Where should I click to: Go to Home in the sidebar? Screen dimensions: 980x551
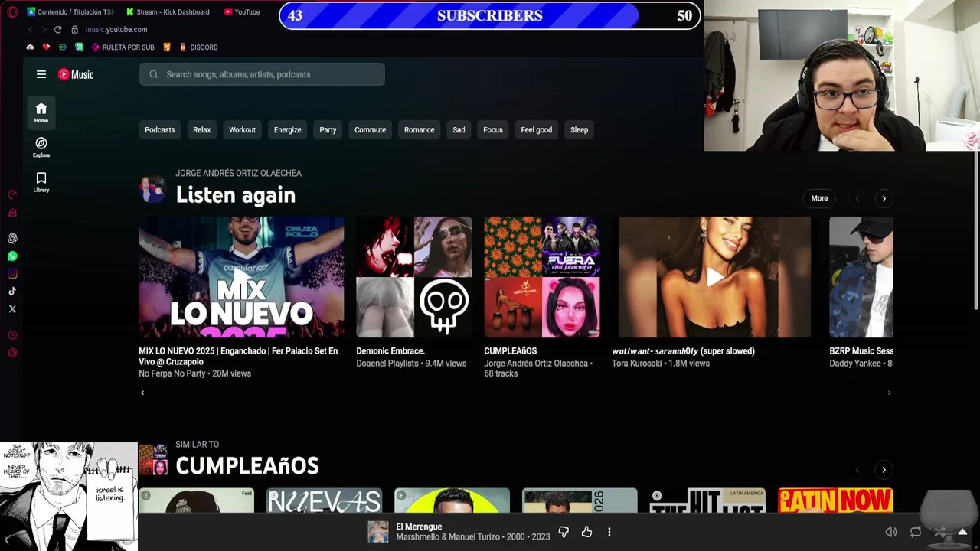pos(41,112)
